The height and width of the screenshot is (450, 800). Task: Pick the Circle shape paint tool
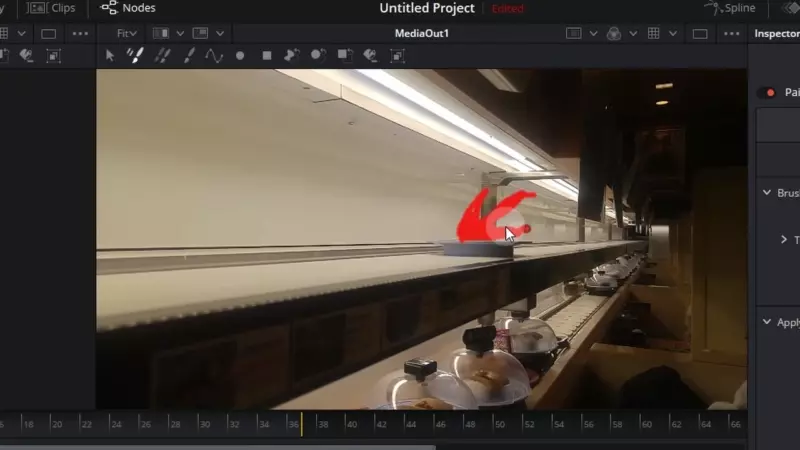pyautogui.click(x=240, y=55)
